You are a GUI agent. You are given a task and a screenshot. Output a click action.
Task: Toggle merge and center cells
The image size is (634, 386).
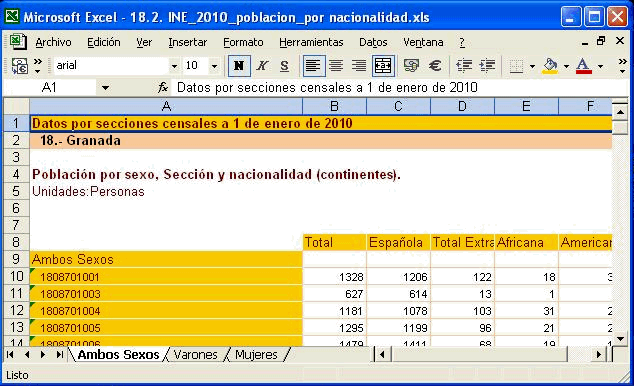pos(383,66)
